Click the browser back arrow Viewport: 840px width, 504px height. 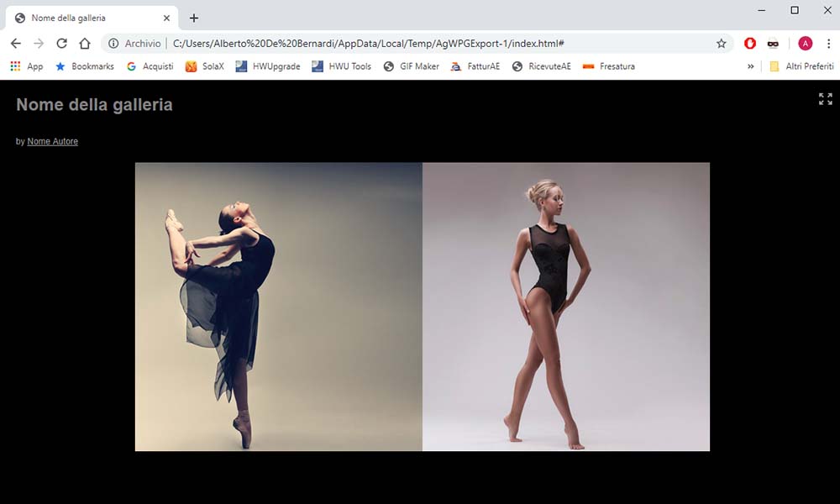(15, 44)
